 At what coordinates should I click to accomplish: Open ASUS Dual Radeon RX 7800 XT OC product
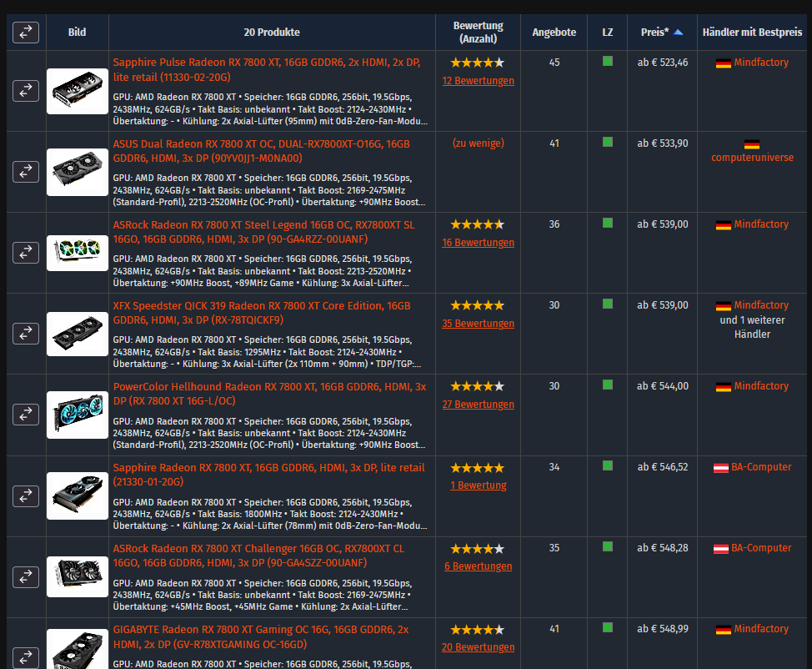(x=262, y=151)
